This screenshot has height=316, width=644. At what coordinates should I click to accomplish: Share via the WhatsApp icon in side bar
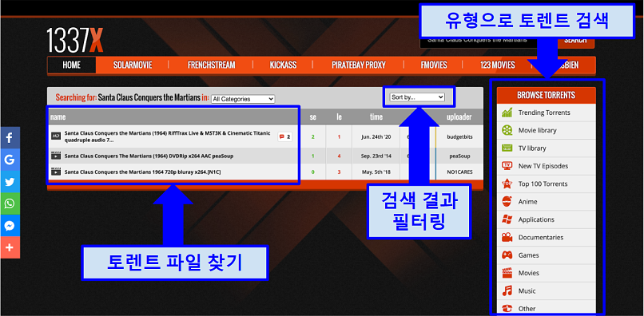[x=10, y=203]
